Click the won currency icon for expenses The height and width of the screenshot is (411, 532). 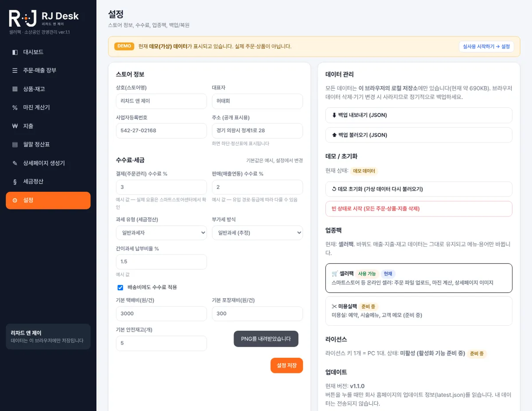point(15,126)
